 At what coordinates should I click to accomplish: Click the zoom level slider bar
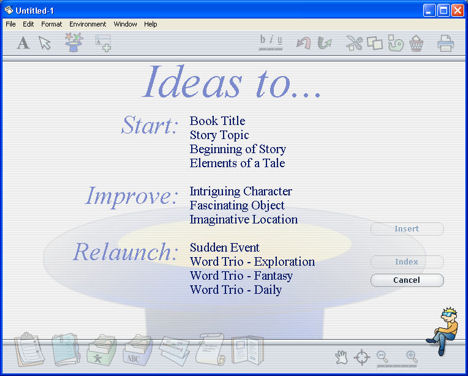tap(397, 366)
